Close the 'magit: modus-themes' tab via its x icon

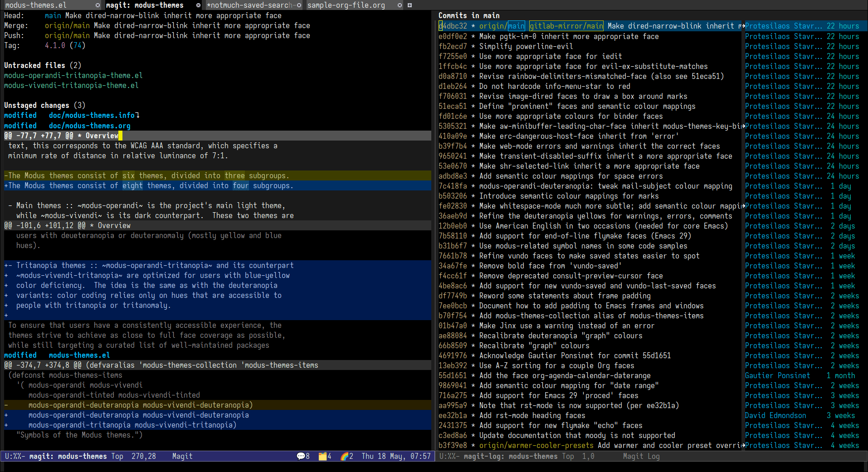coord(198,5)
